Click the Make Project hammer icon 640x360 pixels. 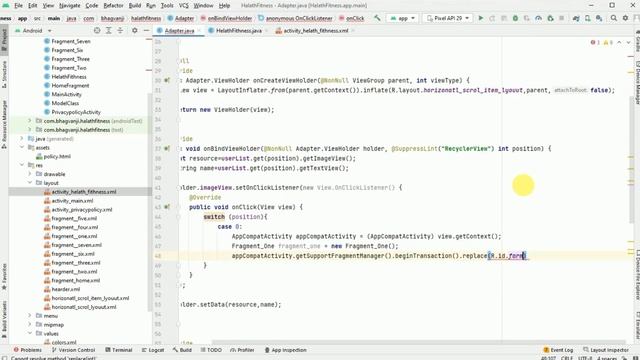tap(377, 18)
